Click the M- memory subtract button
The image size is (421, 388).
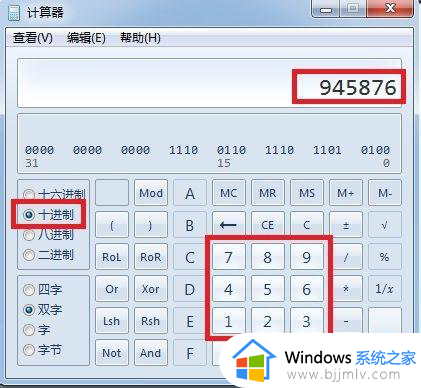coord(385,193)
